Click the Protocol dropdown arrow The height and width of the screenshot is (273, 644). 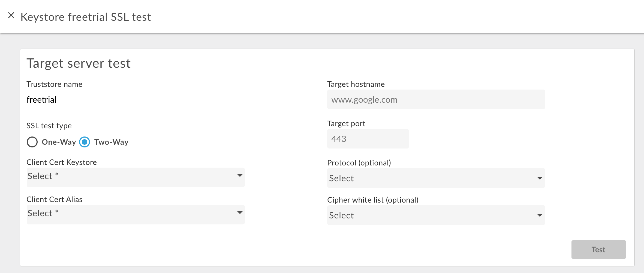click(x=539, y=178)
